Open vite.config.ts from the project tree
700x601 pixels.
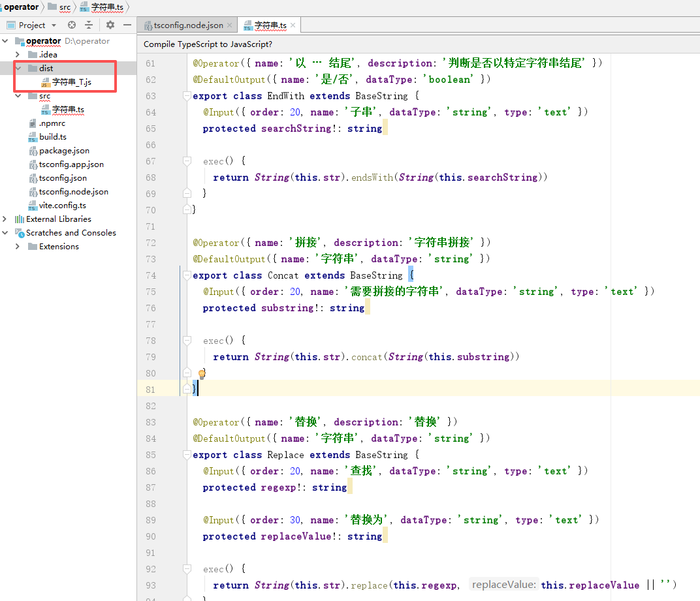point(62,206)
